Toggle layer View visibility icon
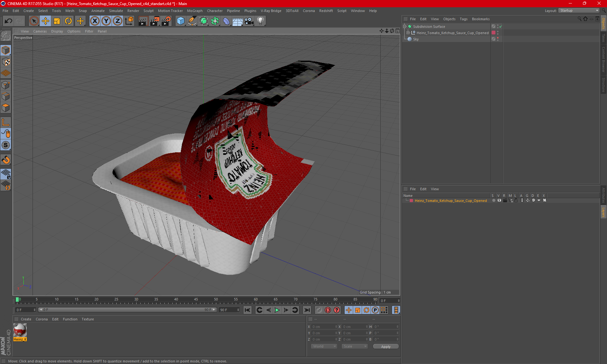607x364 pixels. point(499,201)
